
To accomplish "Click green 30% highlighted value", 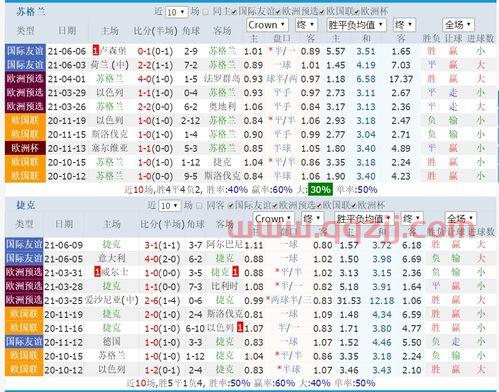I will coord(320,190).
